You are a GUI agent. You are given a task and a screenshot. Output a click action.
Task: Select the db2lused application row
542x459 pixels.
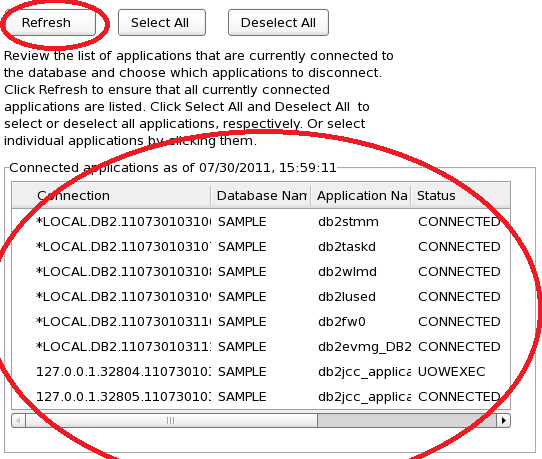(261, 297)
